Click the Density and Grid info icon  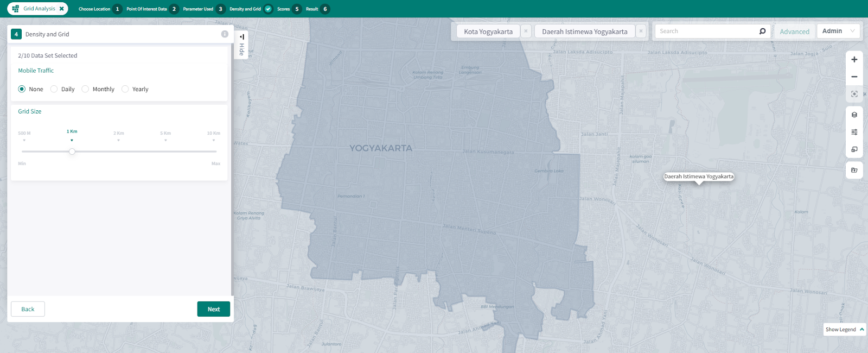coord(225,34)
